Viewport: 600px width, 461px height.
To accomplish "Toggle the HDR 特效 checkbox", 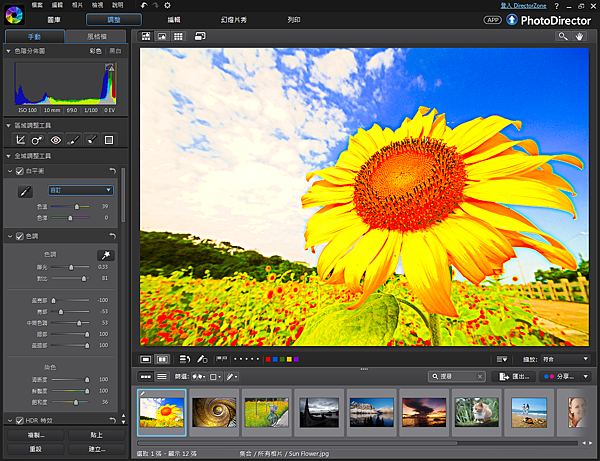I will pos(19,420).
